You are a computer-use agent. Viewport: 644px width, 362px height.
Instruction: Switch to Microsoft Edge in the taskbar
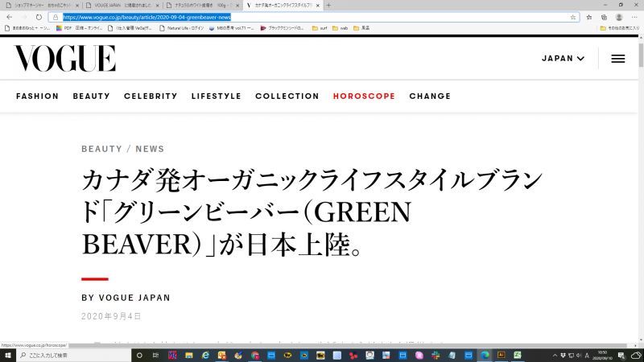click(x=485, y=355)
